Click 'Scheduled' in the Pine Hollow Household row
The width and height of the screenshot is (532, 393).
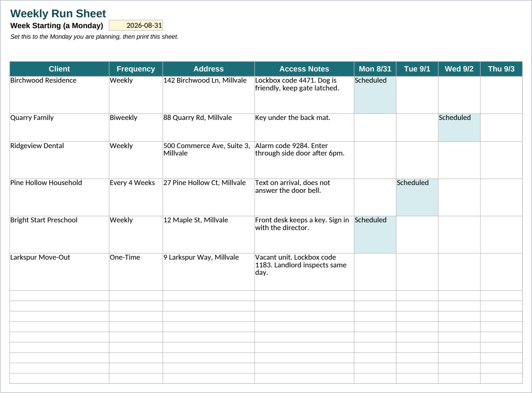417,197
